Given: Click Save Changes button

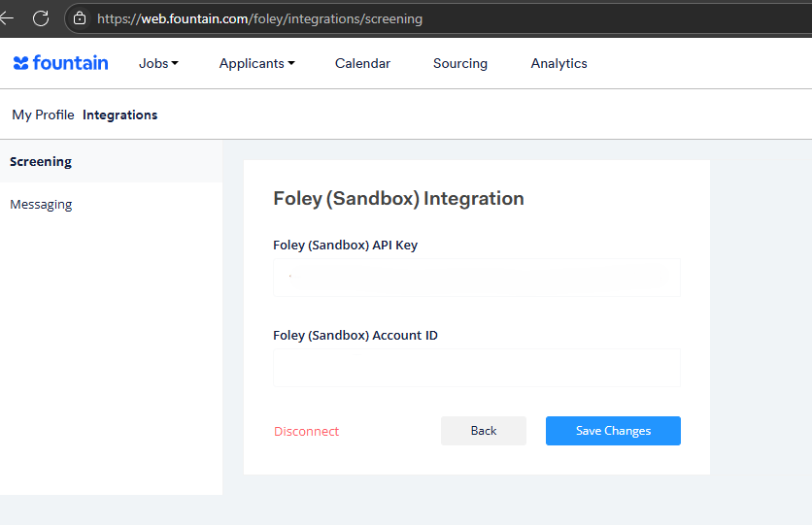Looking at the screenshot, I should coord(613,431).
